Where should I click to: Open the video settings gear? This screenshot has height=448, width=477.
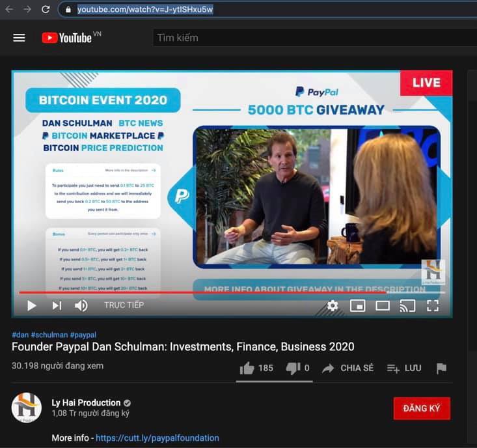[333, 305]
